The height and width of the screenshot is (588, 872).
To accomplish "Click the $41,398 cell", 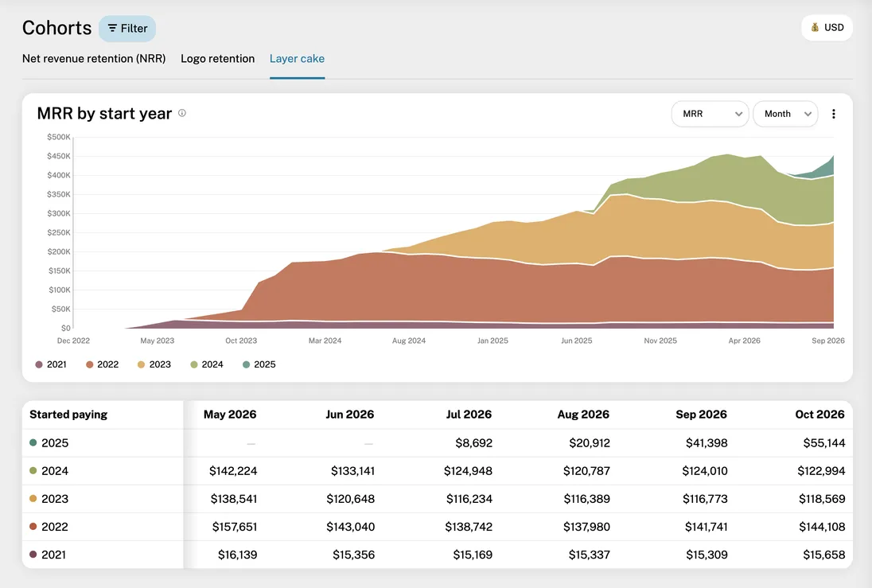I will pos(707,443).
